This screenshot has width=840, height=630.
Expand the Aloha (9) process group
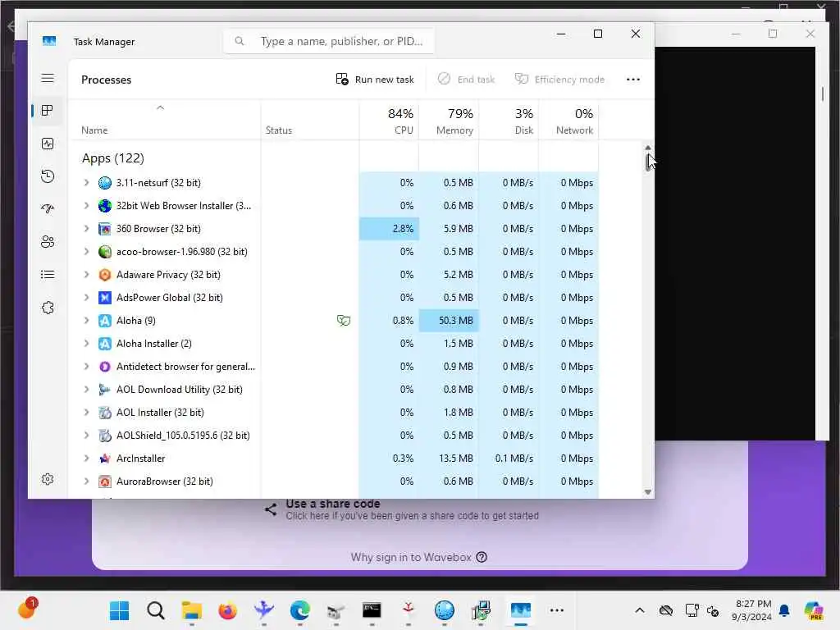pos(86,321)
